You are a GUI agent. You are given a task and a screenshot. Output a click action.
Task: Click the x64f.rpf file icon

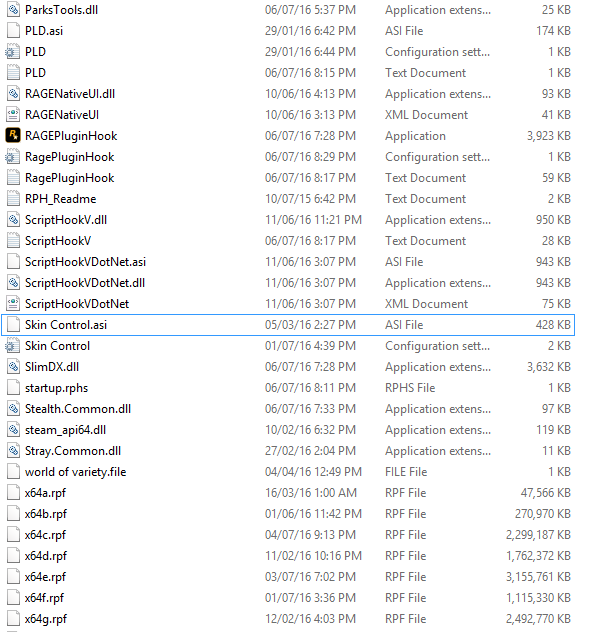(x=13, y=597)
